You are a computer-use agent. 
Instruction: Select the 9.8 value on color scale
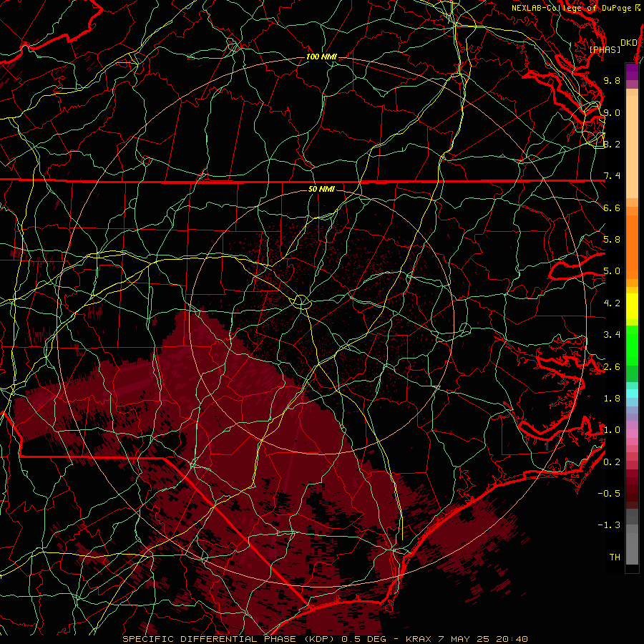(612, 80)
